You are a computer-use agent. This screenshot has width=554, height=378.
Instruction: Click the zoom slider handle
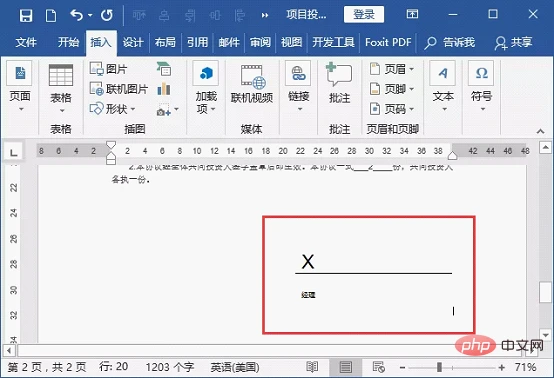pyautogui.click(x=440, y=367)
